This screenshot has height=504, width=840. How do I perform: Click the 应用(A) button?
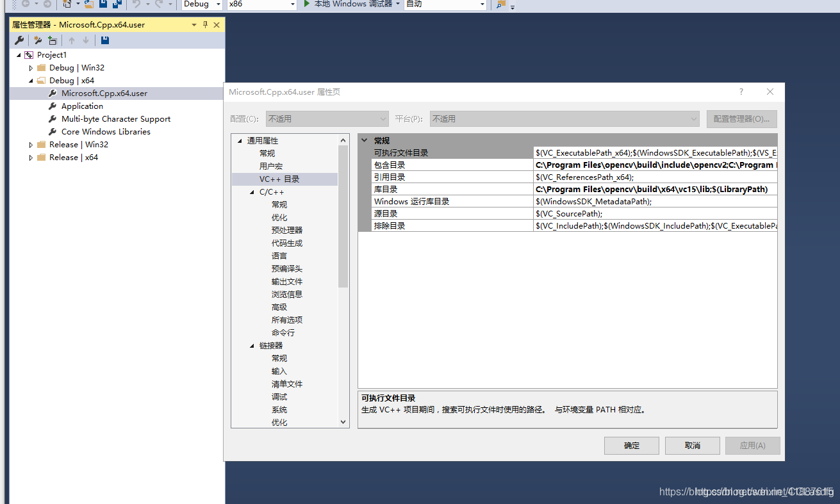[x=753, y=446]
